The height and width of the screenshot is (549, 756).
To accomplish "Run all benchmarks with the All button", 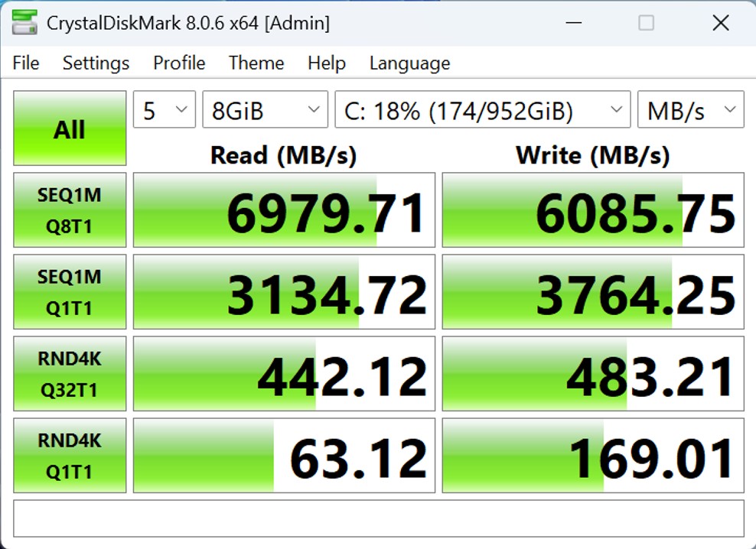I will coord(70,128).
